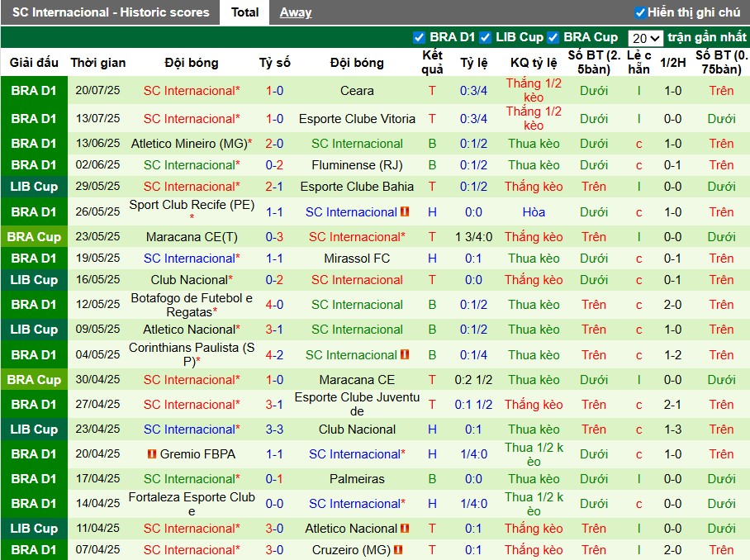Open Mirassol FC team link
The image size is (750, 560).
click(x=357, y=259)
